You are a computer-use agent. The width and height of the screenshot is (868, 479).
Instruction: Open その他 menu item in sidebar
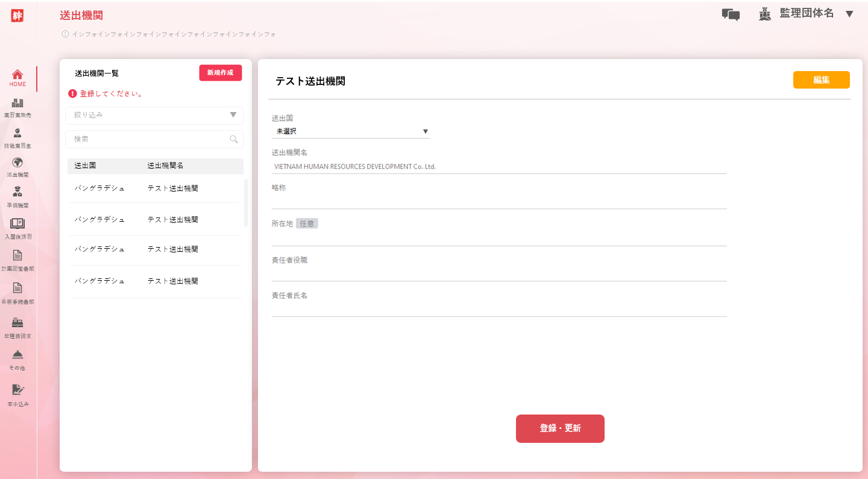17,359
